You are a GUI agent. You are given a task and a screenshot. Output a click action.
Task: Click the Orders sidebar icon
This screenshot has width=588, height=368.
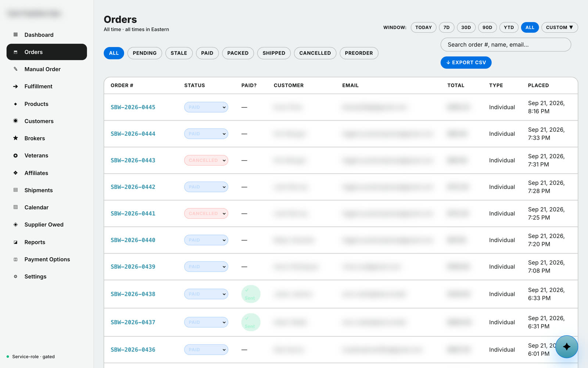[15, 52]
